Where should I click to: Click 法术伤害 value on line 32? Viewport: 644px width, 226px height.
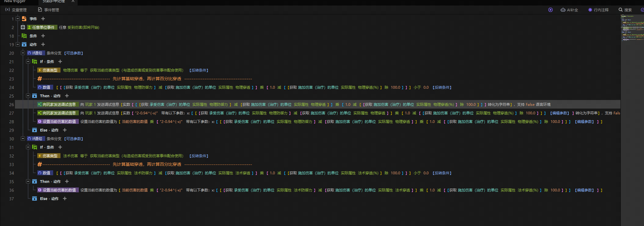(71, 156)
